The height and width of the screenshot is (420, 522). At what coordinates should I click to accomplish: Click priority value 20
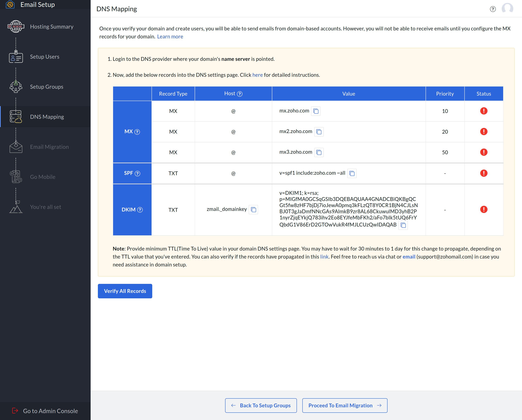445,132
